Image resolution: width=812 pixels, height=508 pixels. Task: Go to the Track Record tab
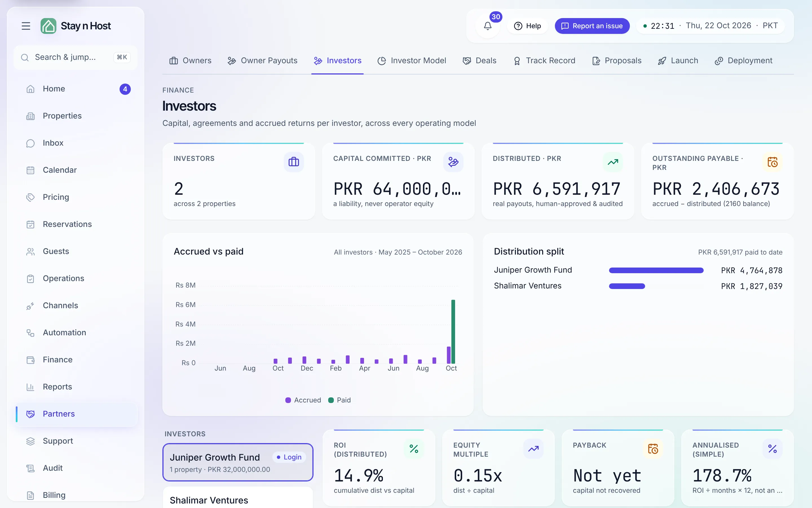click(x=544, y=61)
